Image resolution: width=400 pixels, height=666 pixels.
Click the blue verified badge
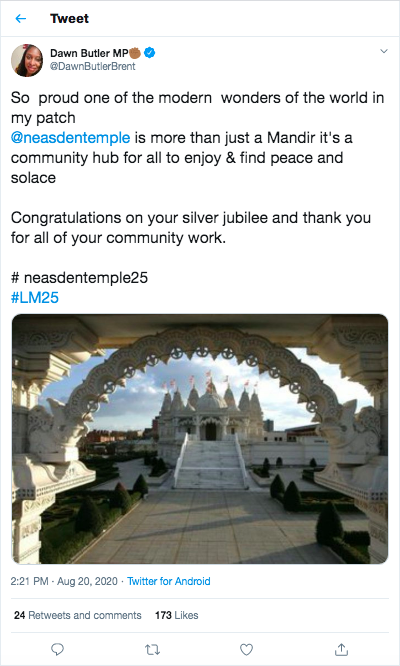[149, 53]
